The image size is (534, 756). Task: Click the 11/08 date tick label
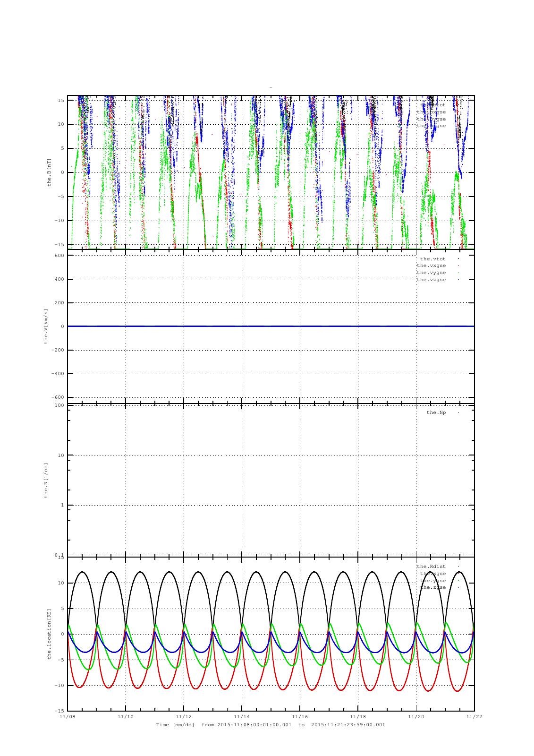point(68,716)
